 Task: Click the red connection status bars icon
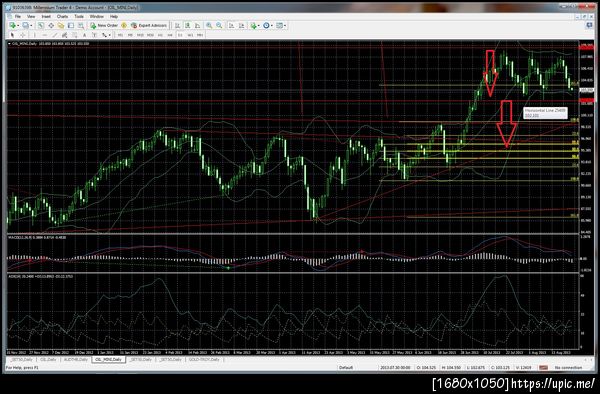pos(543,368)
